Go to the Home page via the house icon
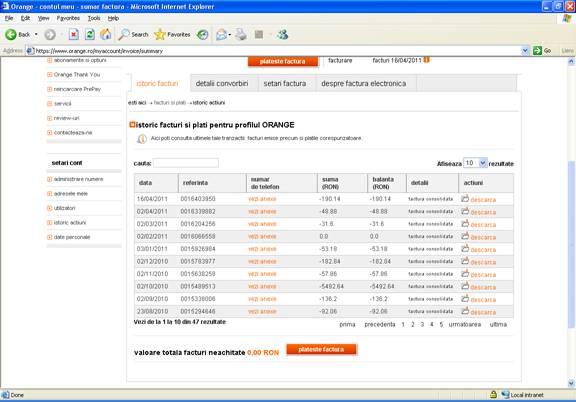The image size is (576, 402). (106, 35)
